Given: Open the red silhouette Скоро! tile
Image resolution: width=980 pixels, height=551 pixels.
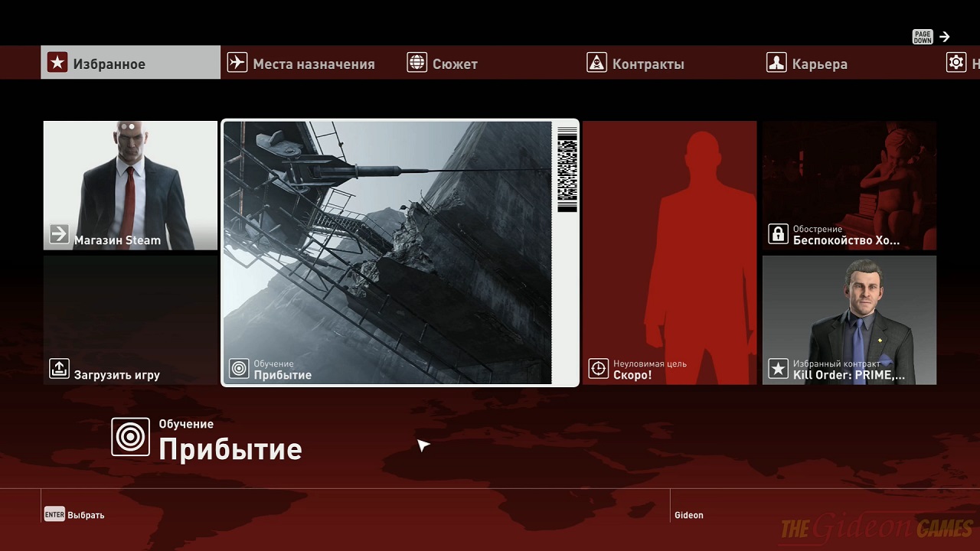Looking at the screenshot, I should pos(669,253).
